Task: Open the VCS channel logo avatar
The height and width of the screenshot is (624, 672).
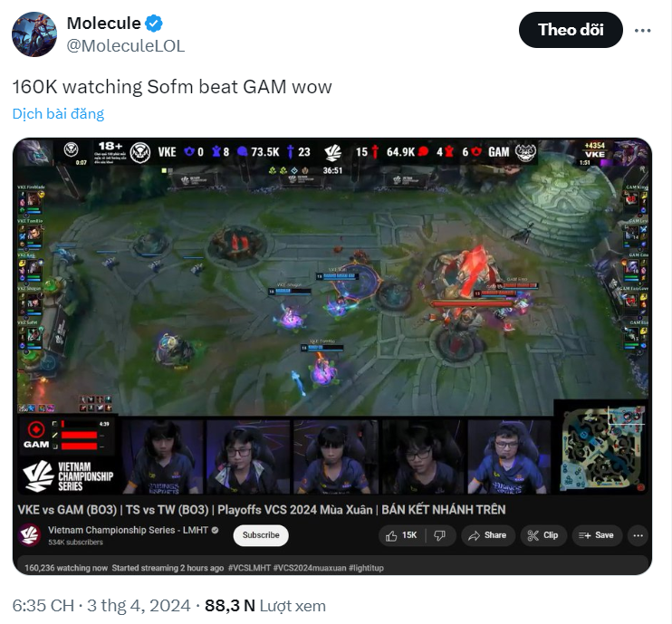Action: pos(30,535)
